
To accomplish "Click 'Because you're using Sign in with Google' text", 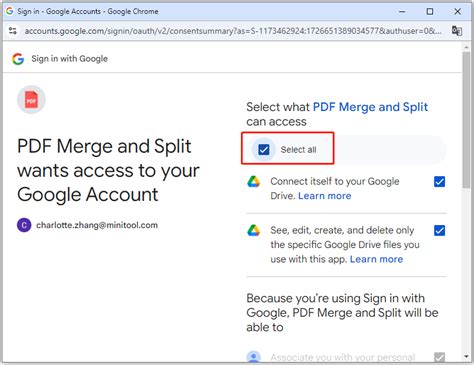I will [x=342, y=313].
